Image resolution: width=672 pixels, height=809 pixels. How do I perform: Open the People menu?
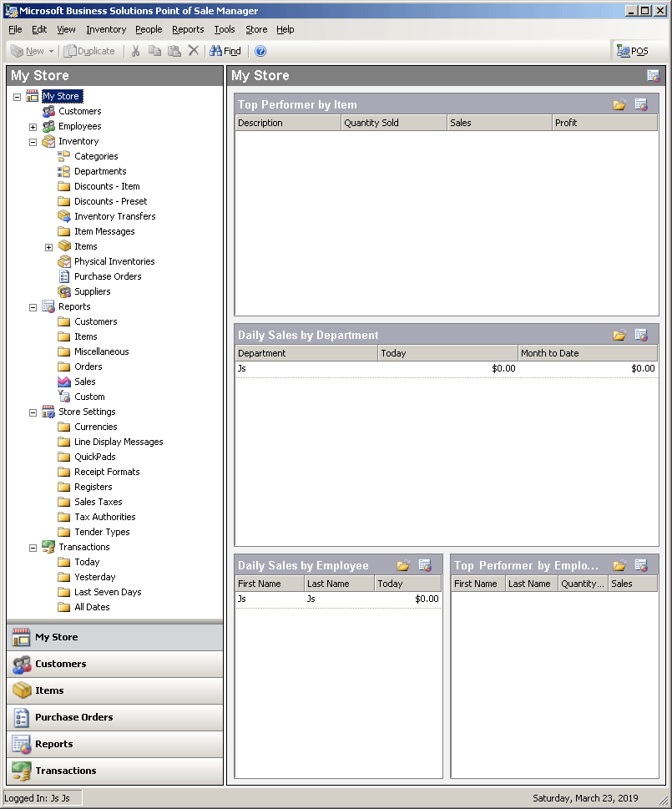point(149,29)
